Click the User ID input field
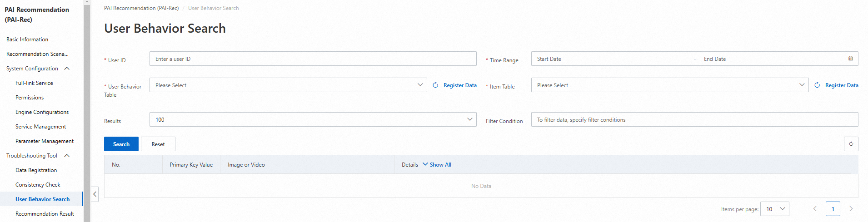Viewport: 868px width, 222px height. pyautogui.click(x=313, y=59)
